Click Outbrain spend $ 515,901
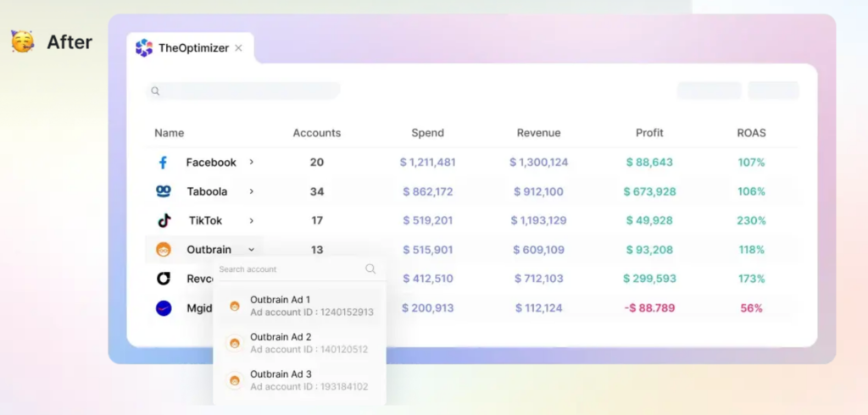 [428, 250]
